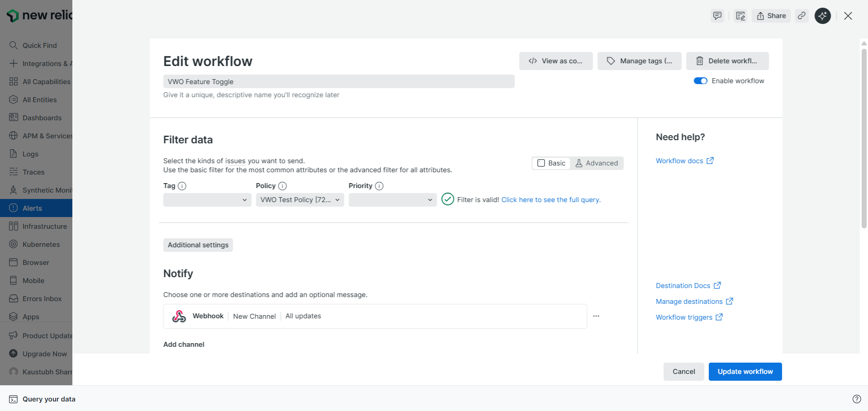Open the Apps stack icon
The image size is (868, 411).
(x=14, y=317)
